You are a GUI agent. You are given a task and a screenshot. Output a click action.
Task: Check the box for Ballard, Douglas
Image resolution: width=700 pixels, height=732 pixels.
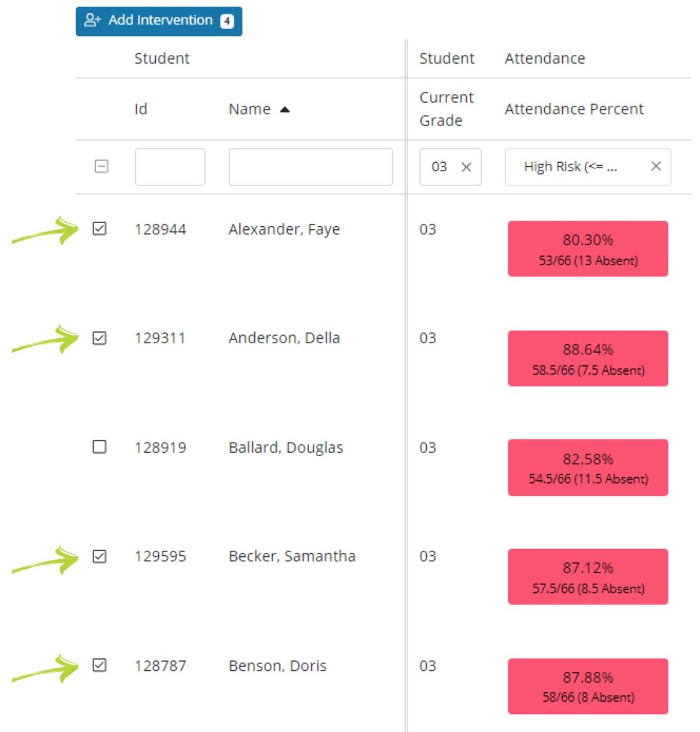point(100,446)
